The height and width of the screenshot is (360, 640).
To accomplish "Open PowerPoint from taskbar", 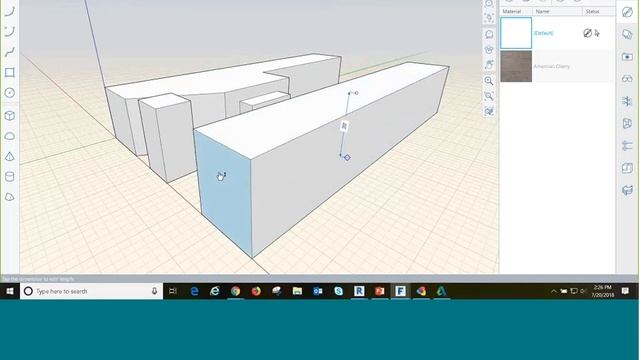I will [380, 291].
